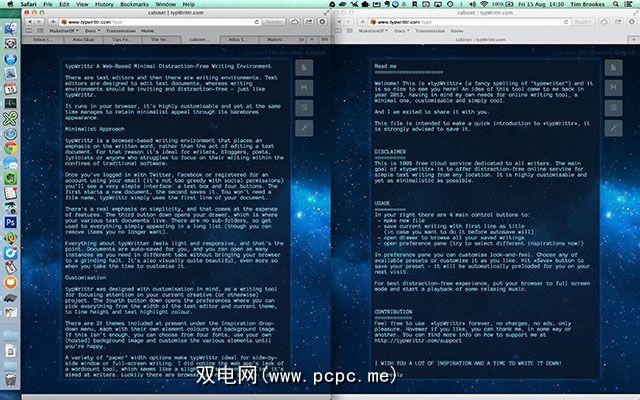Open the Apple menu
640x400 pixels.
(x=10, y=4)
